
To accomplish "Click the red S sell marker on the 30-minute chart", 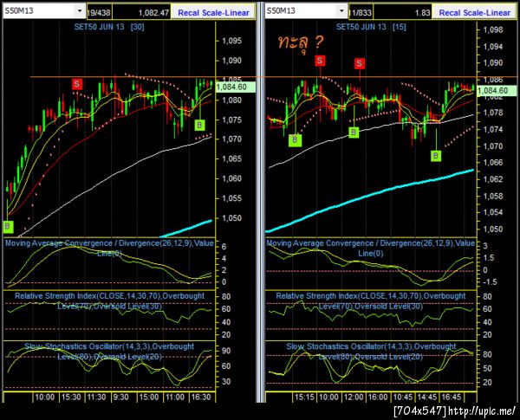I will (77, 83).
